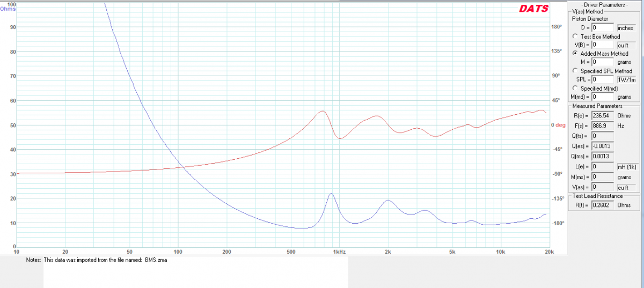Screen dimensions: 644x288
Task: Click the 50 Ohms axis label
Action: (x=12, y=125)
